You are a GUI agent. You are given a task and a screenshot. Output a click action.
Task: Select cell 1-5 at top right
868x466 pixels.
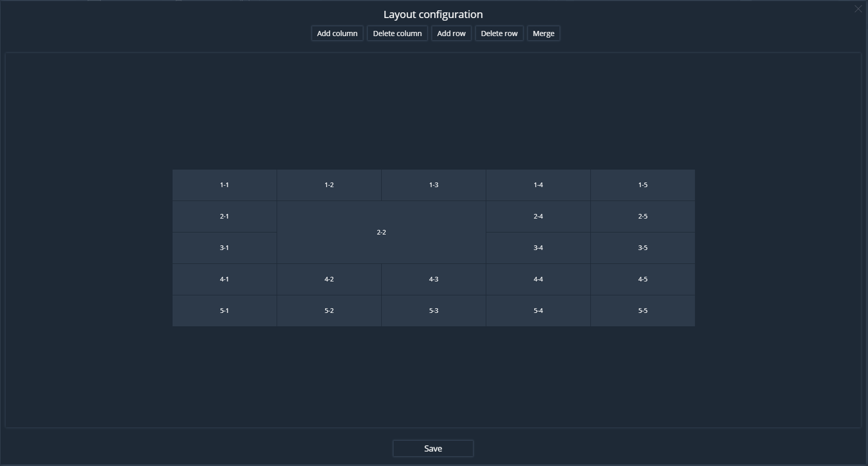click(642, 185)
